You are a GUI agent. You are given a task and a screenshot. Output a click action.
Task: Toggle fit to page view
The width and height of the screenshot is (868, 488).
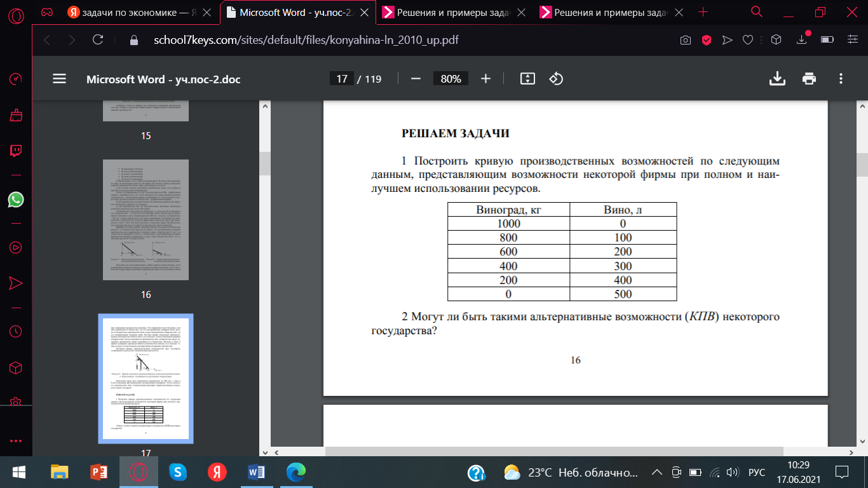[527, 78]
